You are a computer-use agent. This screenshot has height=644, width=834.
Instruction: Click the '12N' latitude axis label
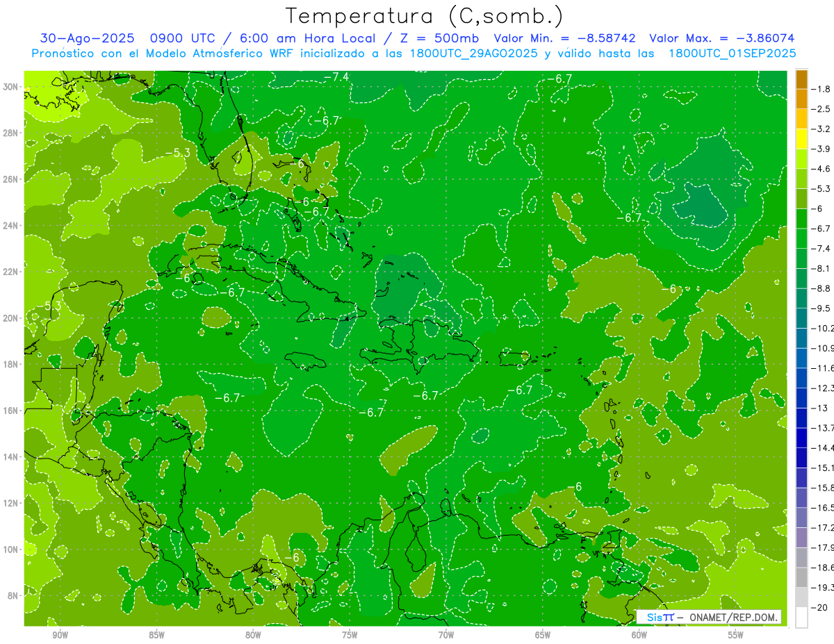(x=11, y=503)
